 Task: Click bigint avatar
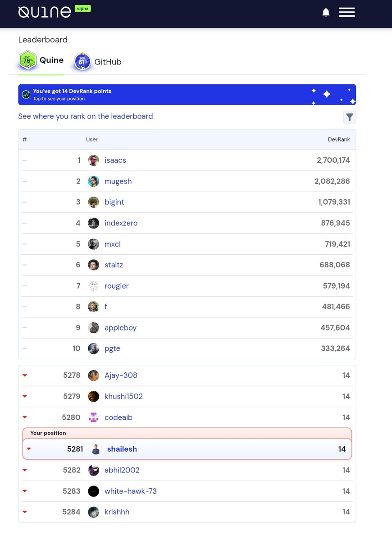[x=94, y=202]
